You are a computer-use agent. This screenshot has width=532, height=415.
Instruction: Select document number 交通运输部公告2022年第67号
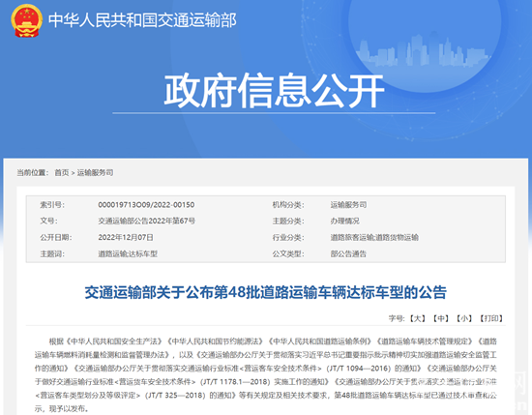(147, 222)
